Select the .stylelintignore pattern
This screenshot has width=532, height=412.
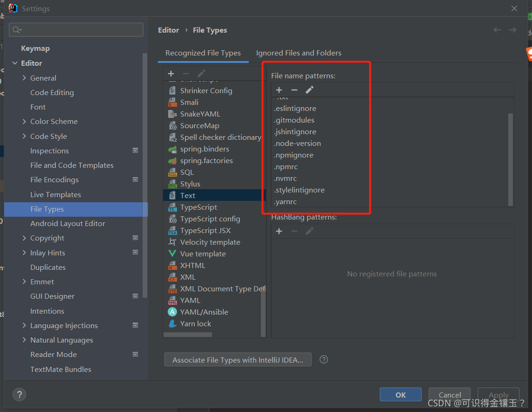[299, 190]
